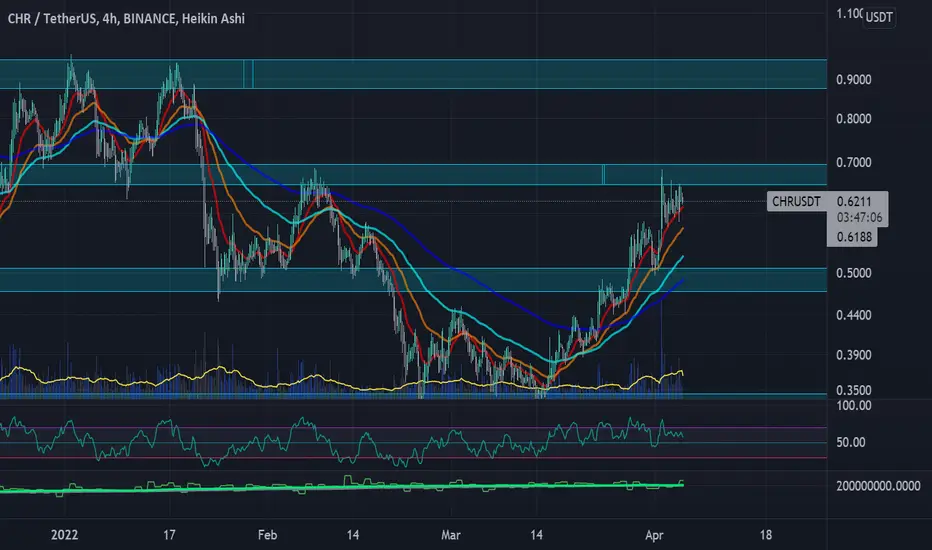Screen dimensions: 932x550
Task: Click the 0.3900 price axis label
Action: click(854, 355)
